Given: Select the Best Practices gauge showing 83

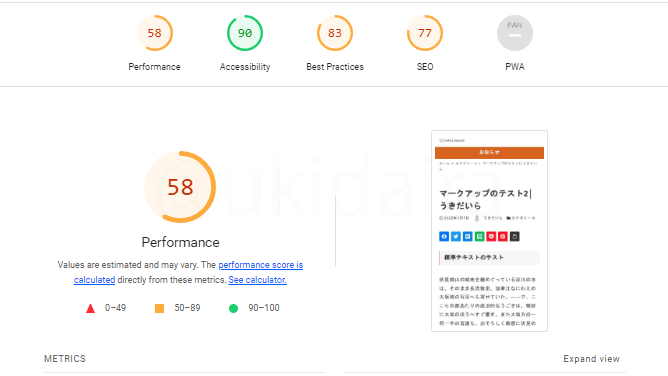Looking at the screenshot, I should [x=335, y=33].
